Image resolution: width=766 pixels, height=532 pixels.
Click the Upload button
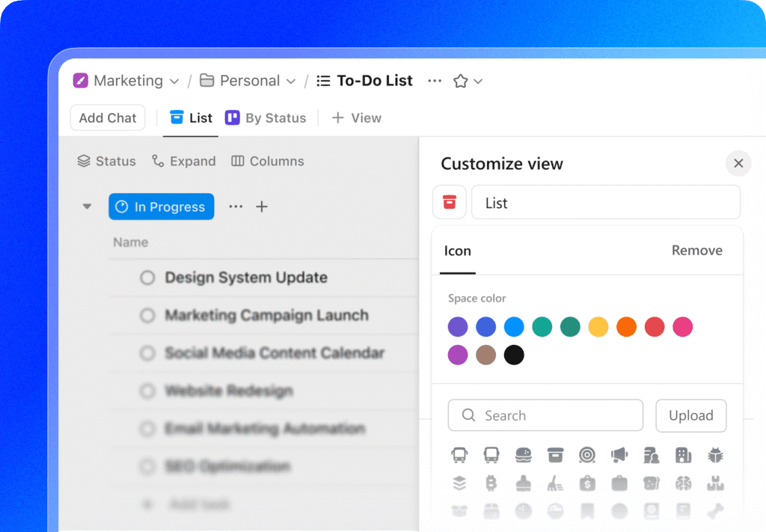point(690,416)
